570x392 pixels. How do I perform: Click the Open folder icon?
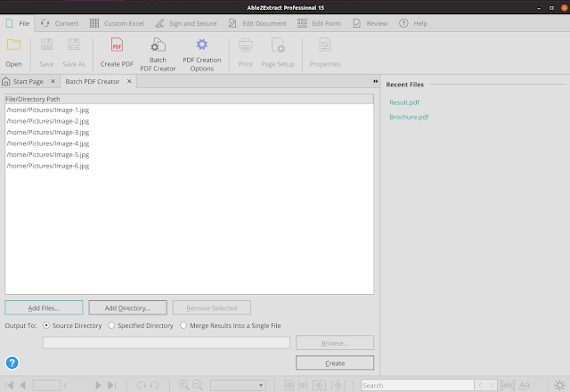pos(14,45)
